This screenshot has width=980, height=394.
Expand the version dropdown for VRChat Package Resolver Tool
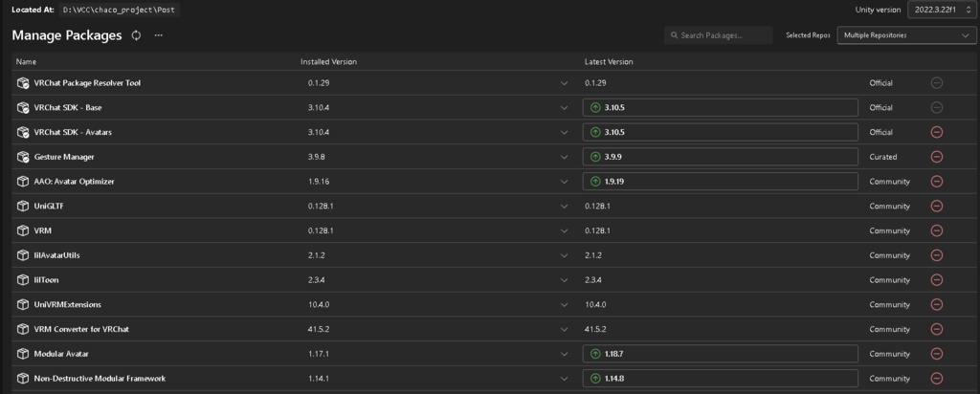click(565, 83)
